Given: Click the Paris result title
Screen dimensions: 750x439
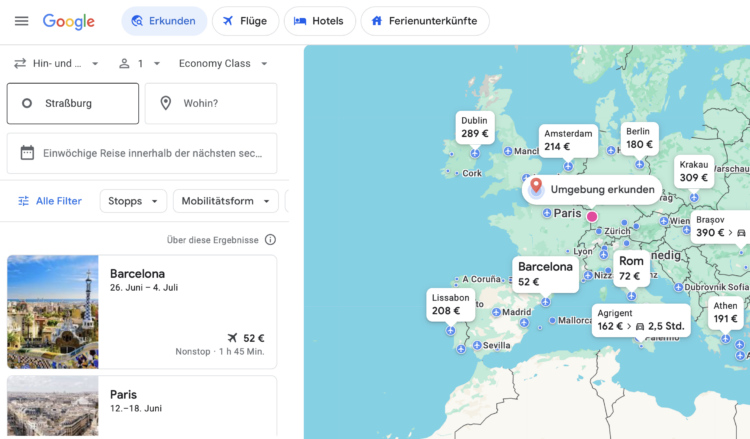Looking at the screenshot, I should tap(123, 395).
